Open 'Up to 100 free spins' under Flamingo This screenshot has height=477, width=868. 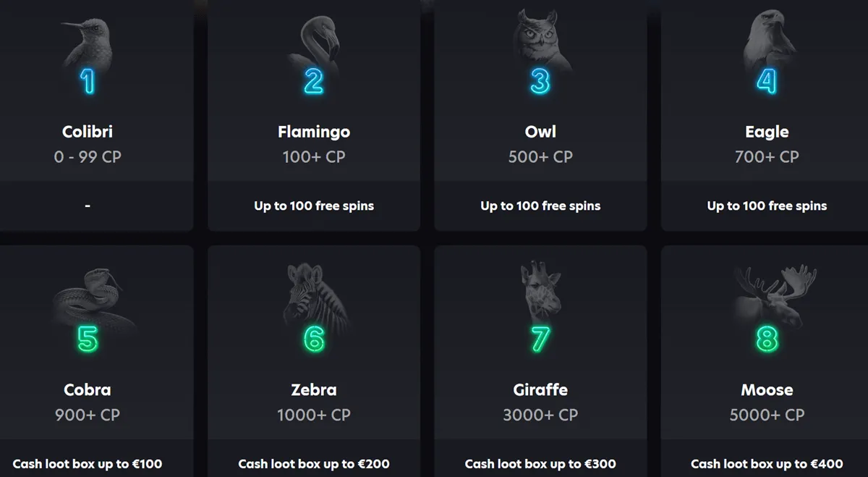point(313,206)
